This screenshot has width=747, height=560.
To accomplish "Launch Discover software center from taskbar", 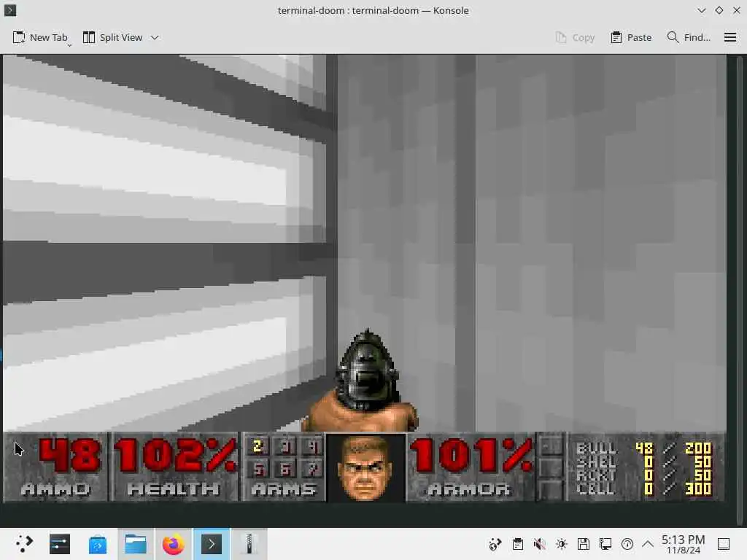I will [98, 544].
